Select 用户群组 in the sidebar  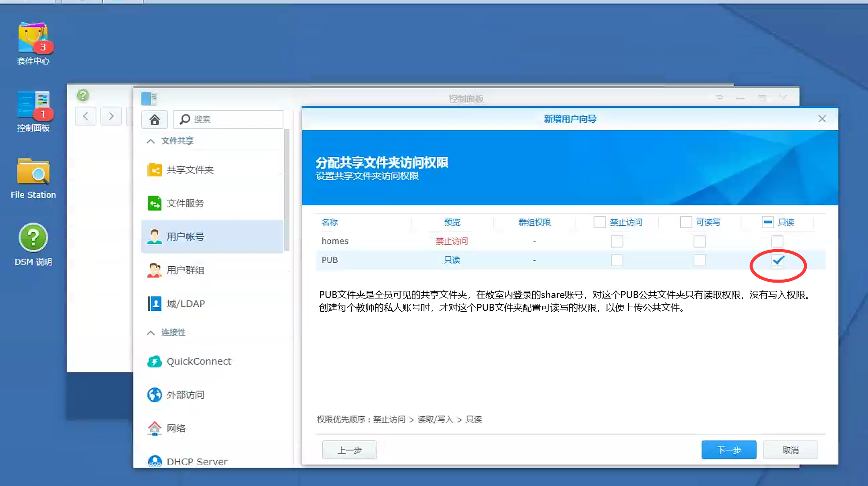[x=185, y=270]
